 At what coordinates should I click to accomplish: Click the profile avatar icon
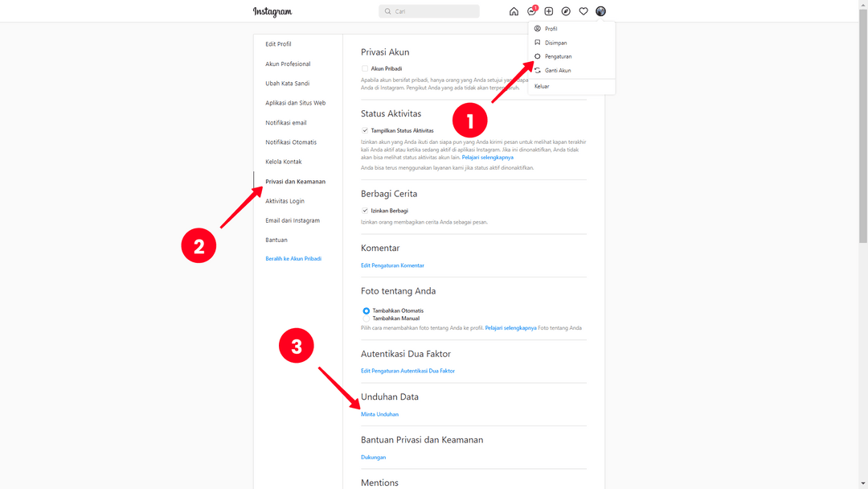coord(600,11)
